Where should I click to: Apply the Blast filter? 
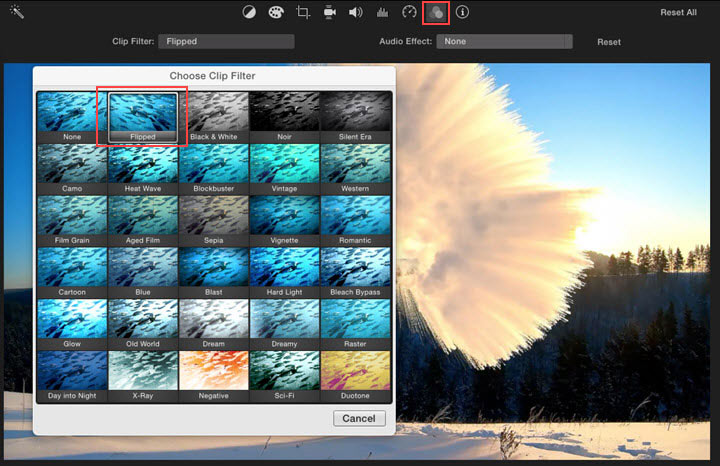pyautogui.click(x=214, y=273)
